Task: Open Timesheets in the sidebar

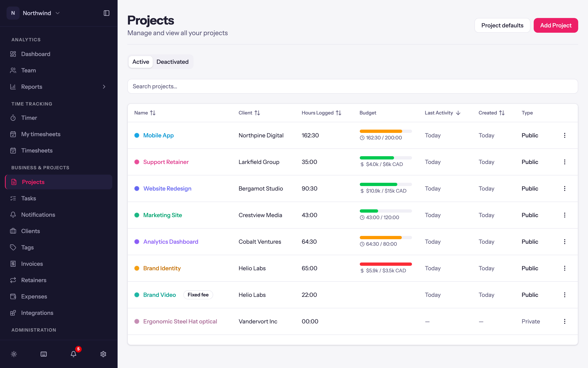Action: click(59, 150)
